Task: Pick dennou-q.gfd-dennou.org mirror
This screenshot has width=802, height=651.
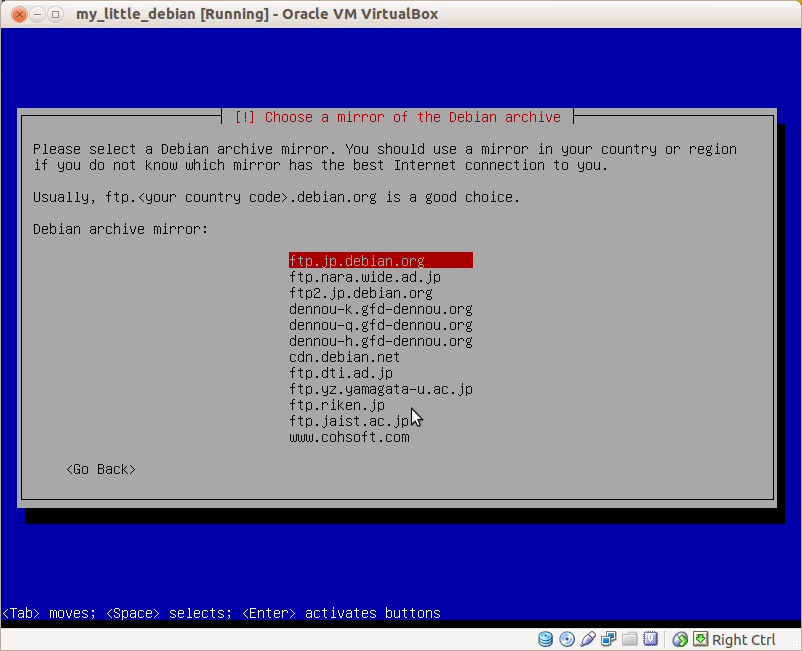Action: coord(381,325)
